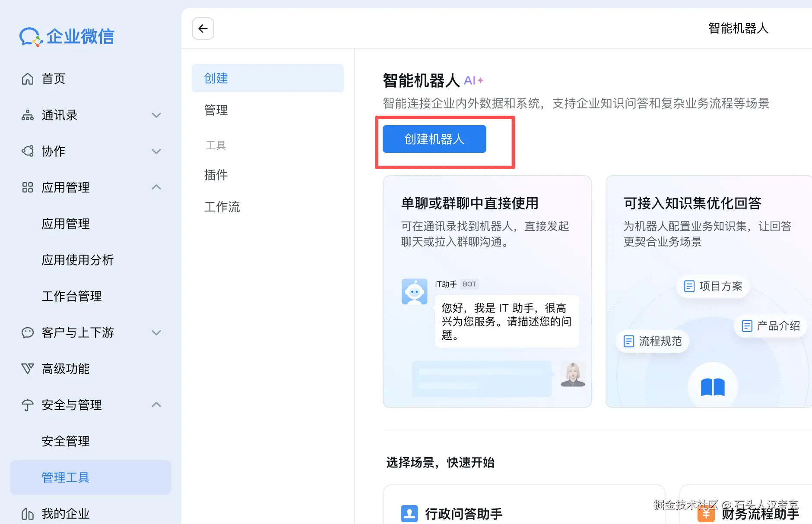This screenshot has height=524, width=812.
Task: Open 安全管理 in sidebar
Action: 91,441
